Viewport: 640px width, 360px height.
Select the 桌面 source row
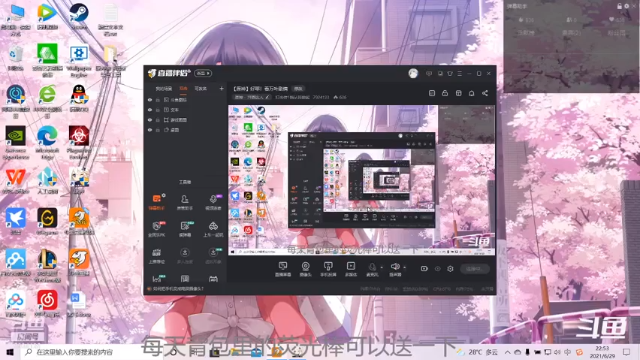185,130
